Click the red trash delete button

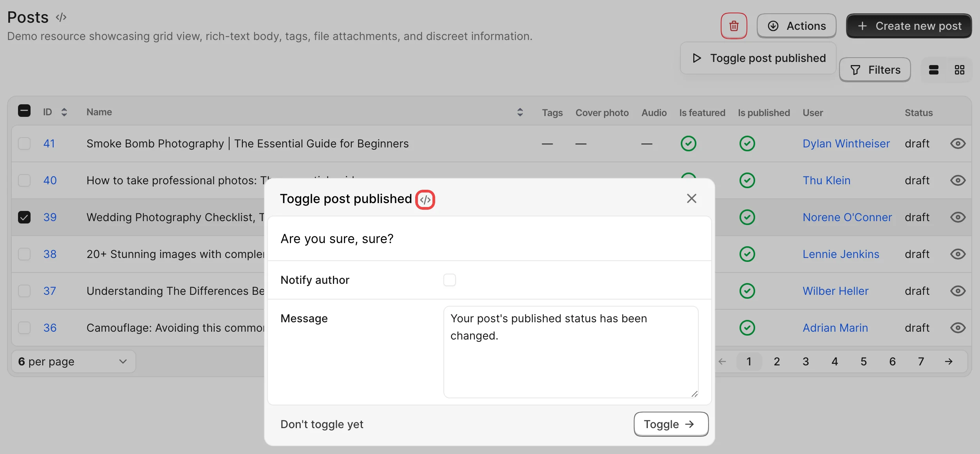click(734, 26)
